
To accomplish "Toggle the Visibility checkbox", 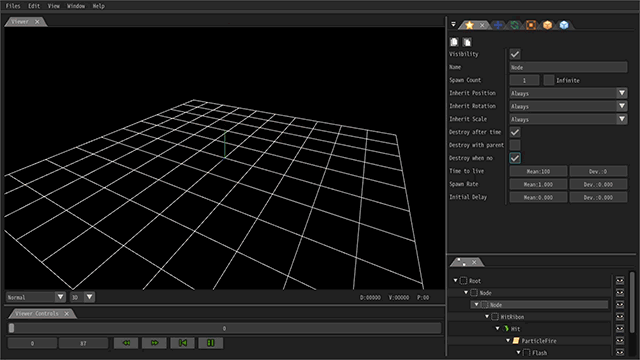I will (x=515, y=54).
